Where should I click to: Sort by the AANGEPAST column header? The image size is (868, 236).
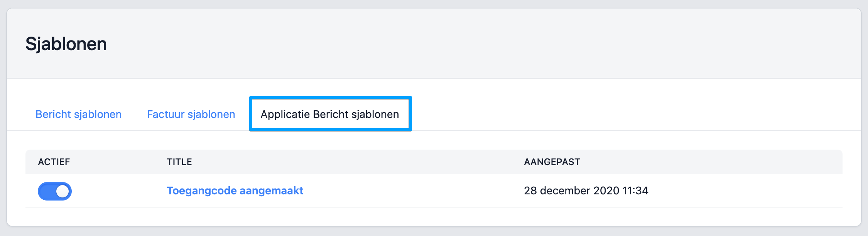click(x=552, y=162)
